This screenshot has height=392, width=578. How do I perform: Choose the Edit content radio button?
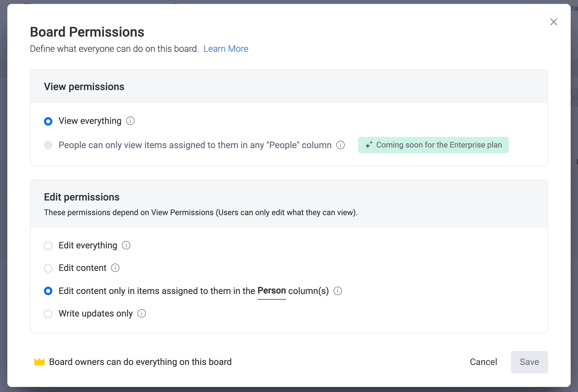[48, 268]
